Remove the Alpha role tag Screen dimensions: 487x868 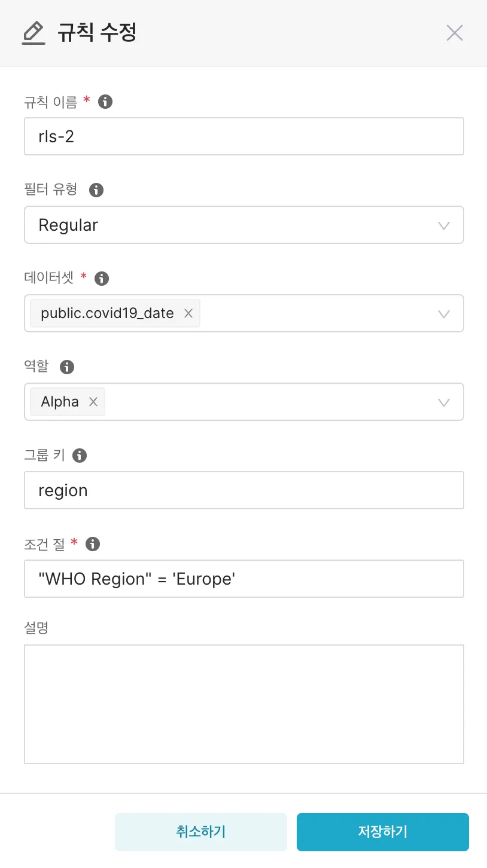(x=93, y=402)
